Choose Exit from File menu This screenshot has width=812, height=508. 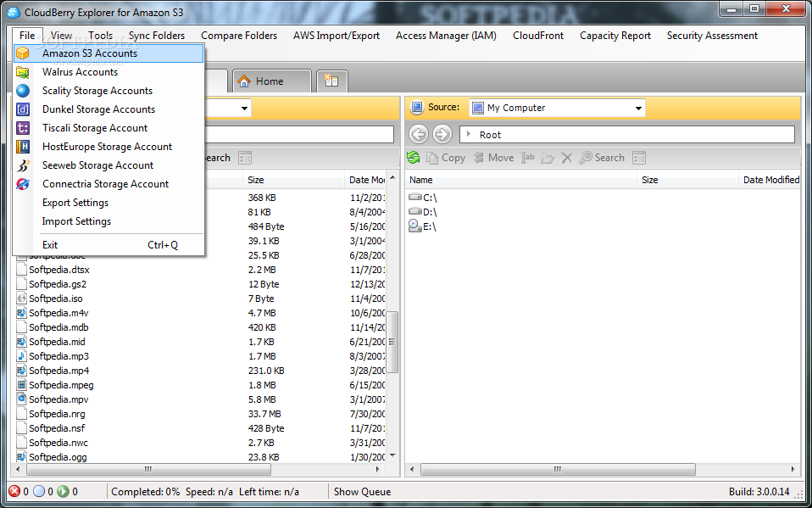[108, 245]
